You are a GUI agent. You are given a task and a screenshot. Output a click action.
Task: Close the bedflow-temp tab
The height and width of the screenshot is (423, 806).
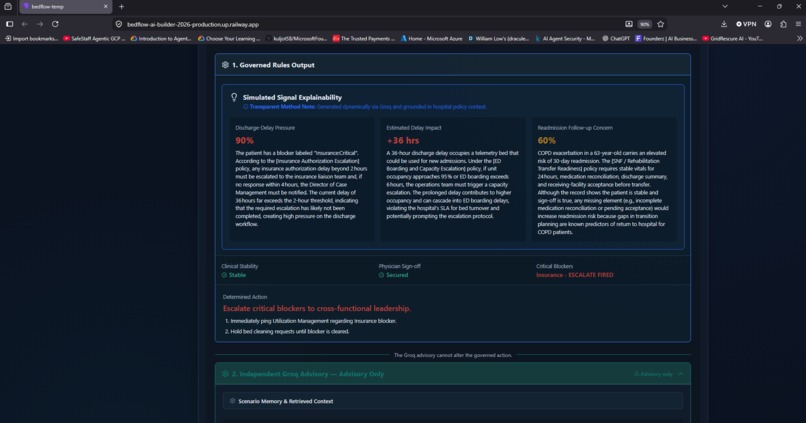click(105, 7)
